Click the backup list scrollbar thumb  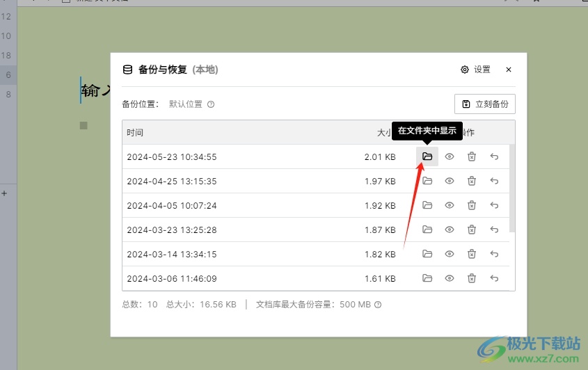point(512,188)
